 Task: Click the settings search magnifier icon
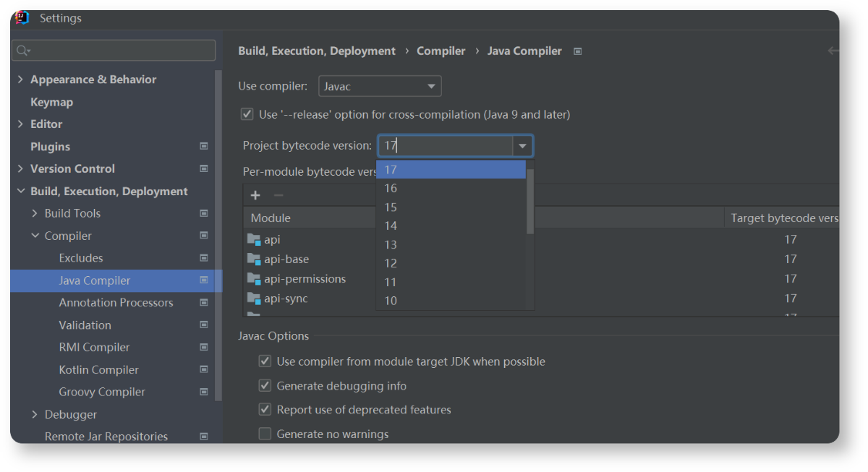[22, 51]
